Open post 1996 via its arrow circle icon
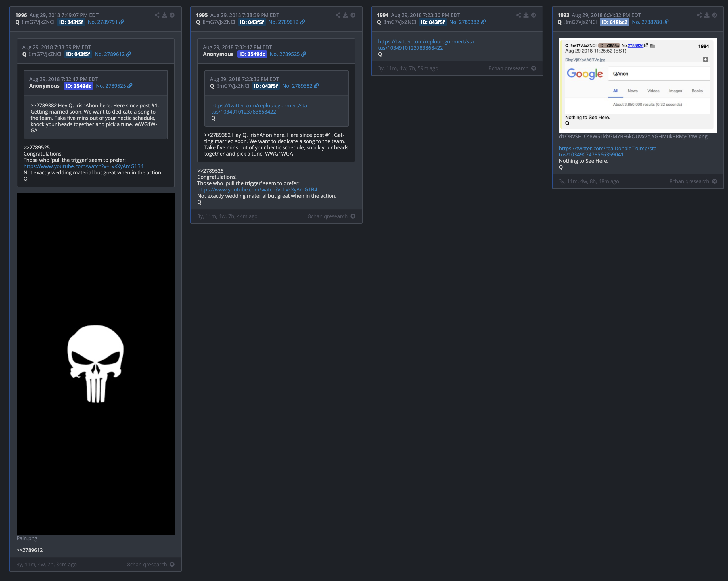 [172, 15]
